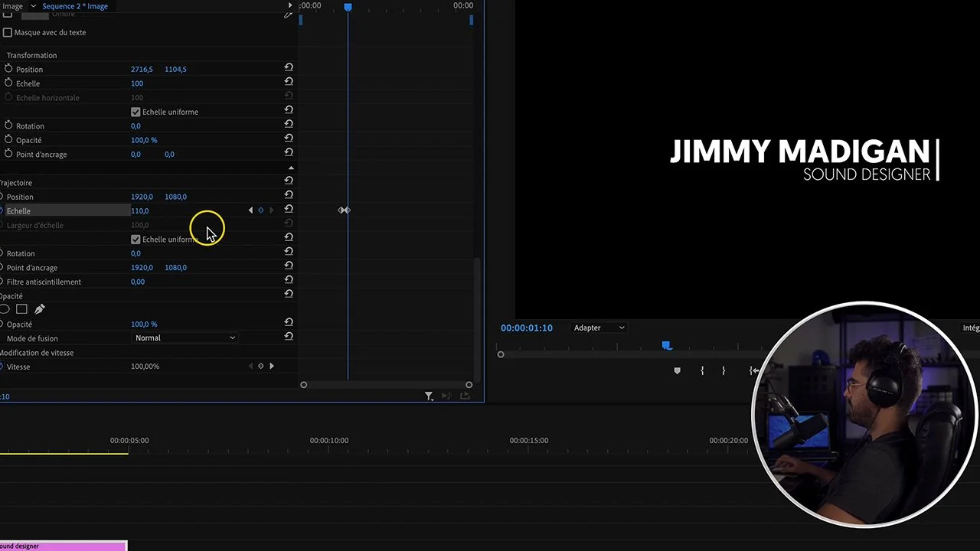Reset the Transformation Echelle value 100
This screenshot has width=980, height=551.
pos(289,82)
